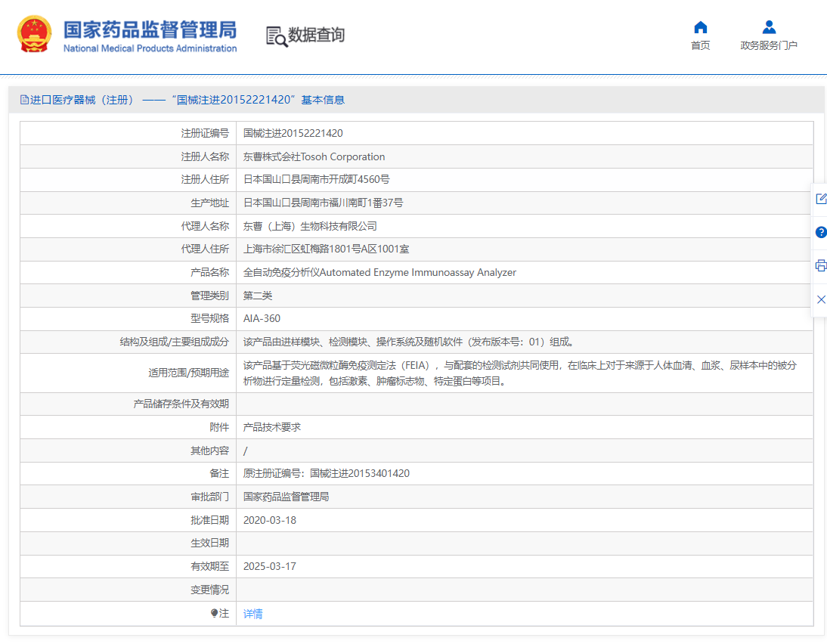
Task: Click the 生产地址 label
Action: click(x=210, y=203)
